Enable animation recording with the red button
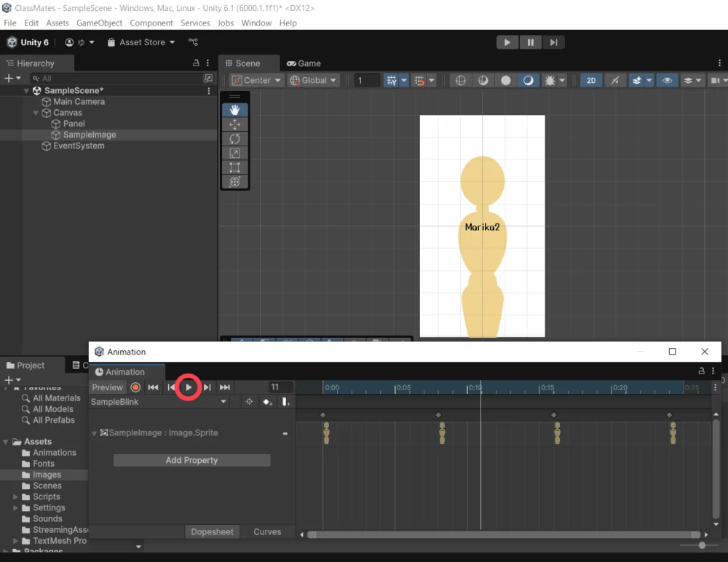The height and width of the screenshot is (562, 728). click(x=135, y=387)
